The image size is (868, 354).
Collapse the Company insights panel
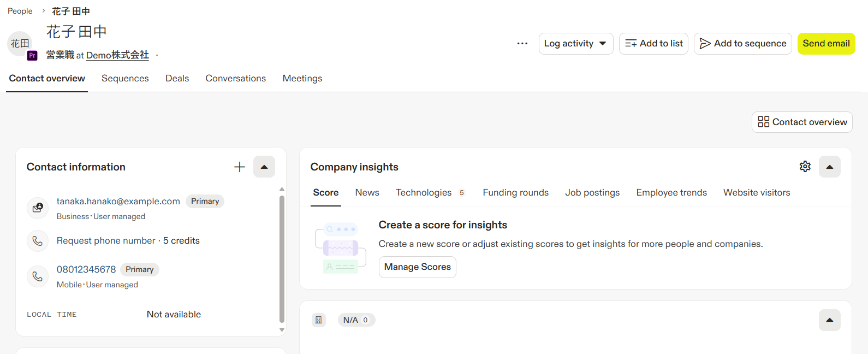[830, 167]
